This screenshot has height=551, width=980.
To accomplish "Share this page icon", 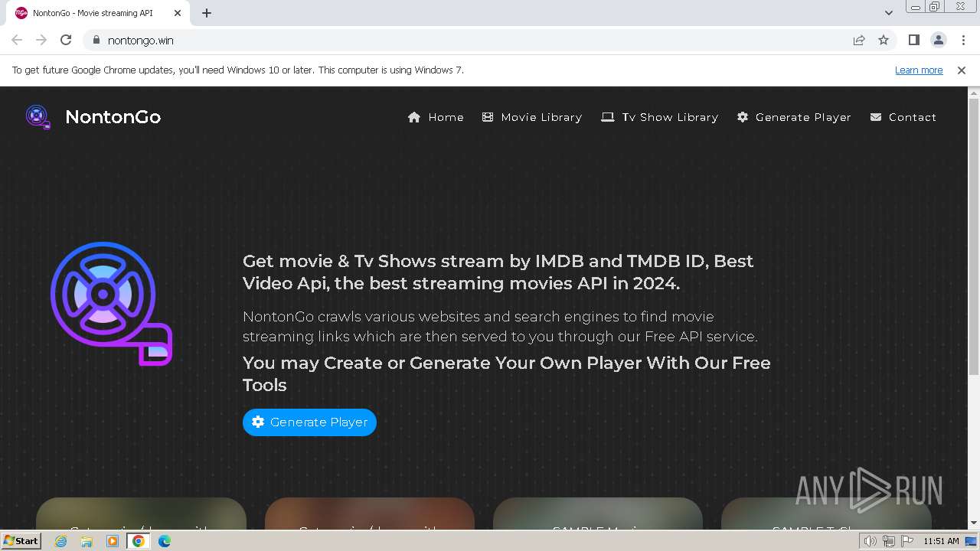I will point(859,40).
